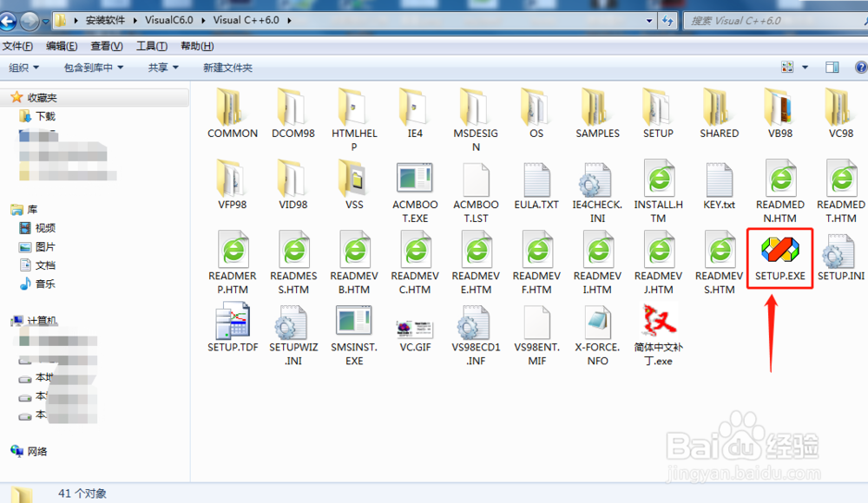Focus the 搜索 Visual C++6.0 search box
This screenshot has height=503, width=868.
click(x=775, y=21)
